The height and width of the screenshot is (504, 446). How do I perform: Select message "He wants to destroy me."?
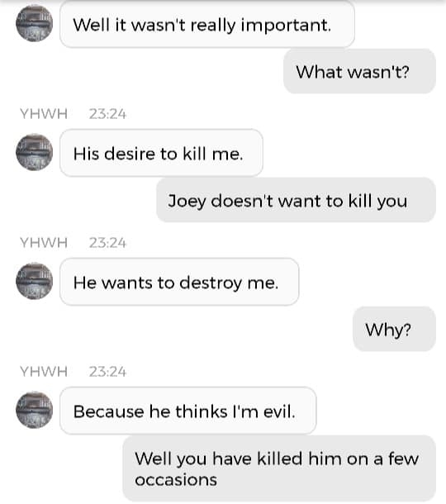pos(179,282)
